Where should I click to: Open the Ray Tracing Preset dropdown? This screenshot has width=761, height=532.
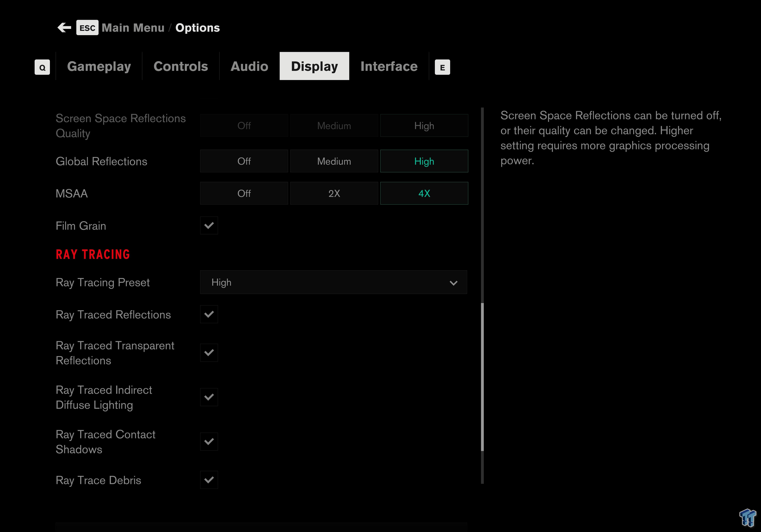(x=333, y=282)
